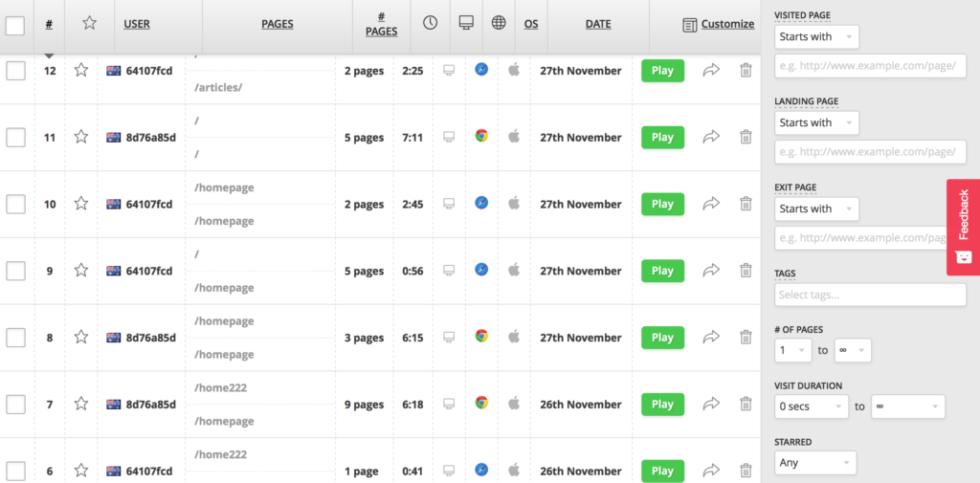Screen dimensions: 980x483
Task: Sort by duration clock icon in header
Action: pyautogui.click(x=430, y=23)
